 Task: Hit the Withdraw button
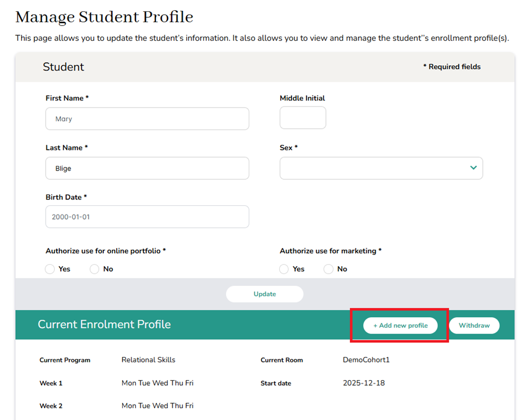(x=474, y=325)
